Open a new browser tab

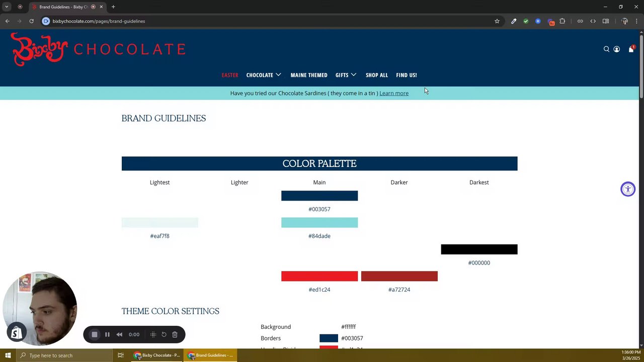pos(113,7)
